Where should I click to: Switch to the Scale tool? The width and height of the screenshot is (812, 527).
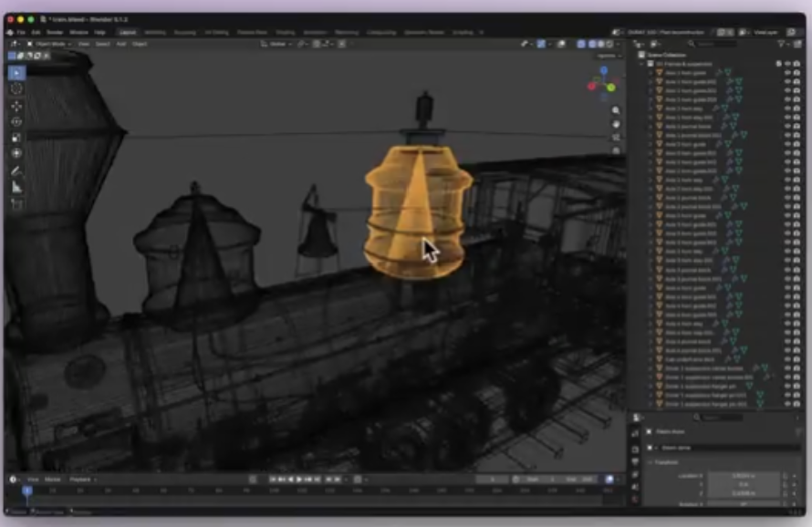(x=16, y=138)
